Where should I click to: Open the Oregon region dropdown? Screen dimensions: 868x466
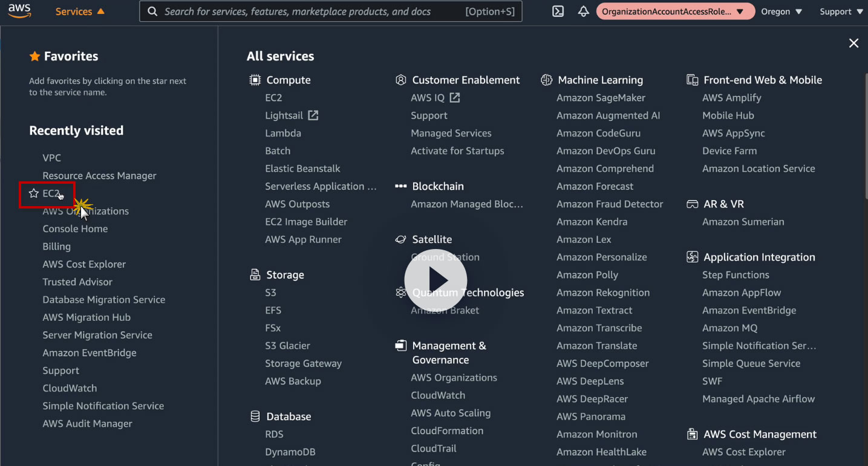pyautogui.click(x=782, y=11)
